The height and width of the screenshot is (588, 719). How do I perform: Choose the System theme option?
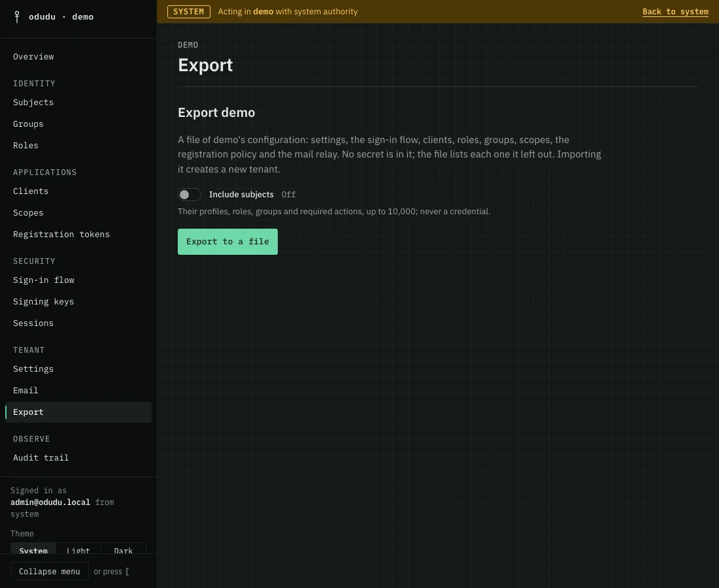pyautogui.click(x=33, y=549)
